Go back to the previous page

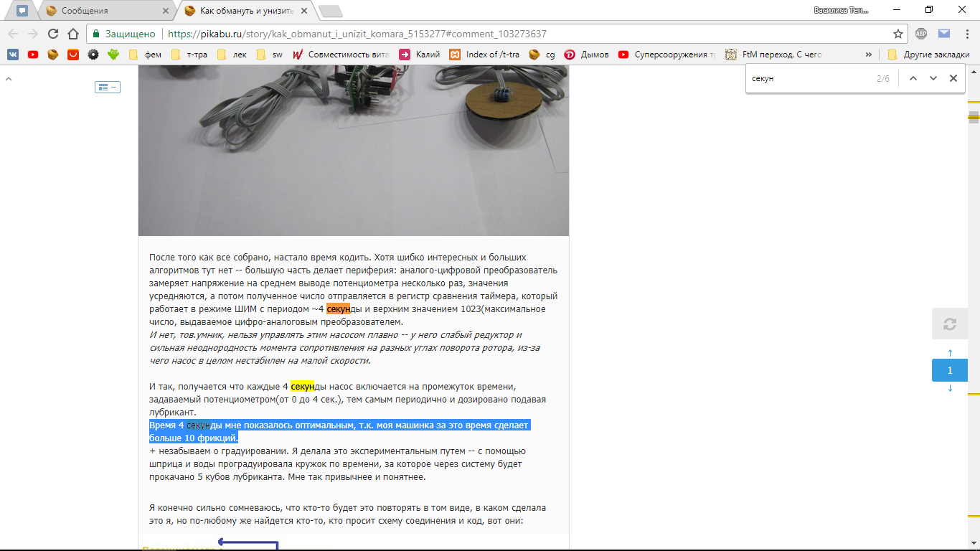click(x=14, y=34)
